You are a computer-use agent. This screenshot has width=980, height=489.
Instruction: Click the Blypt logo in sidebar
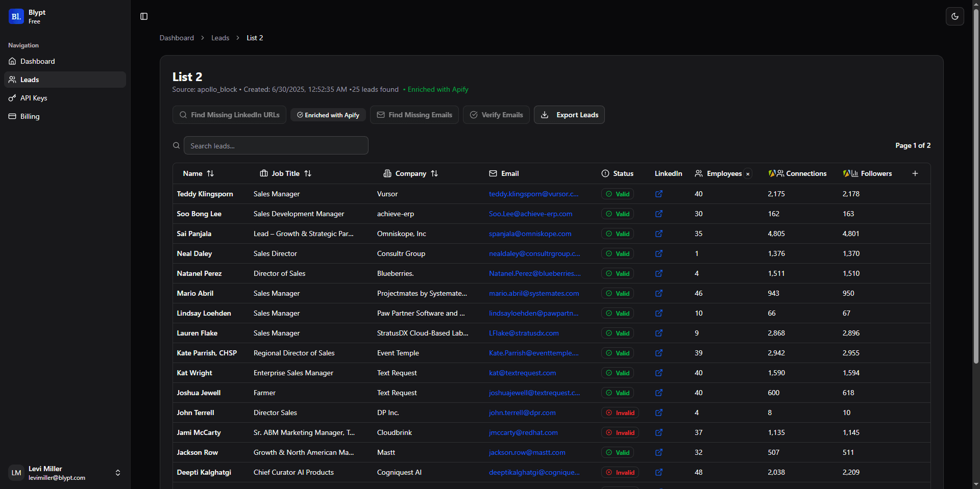pos(16,16)
